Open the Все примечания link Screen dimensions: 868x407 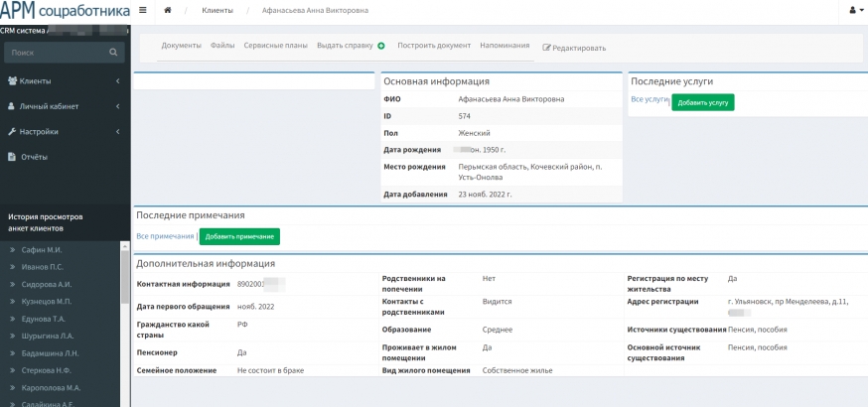click(x=165, y=236)
